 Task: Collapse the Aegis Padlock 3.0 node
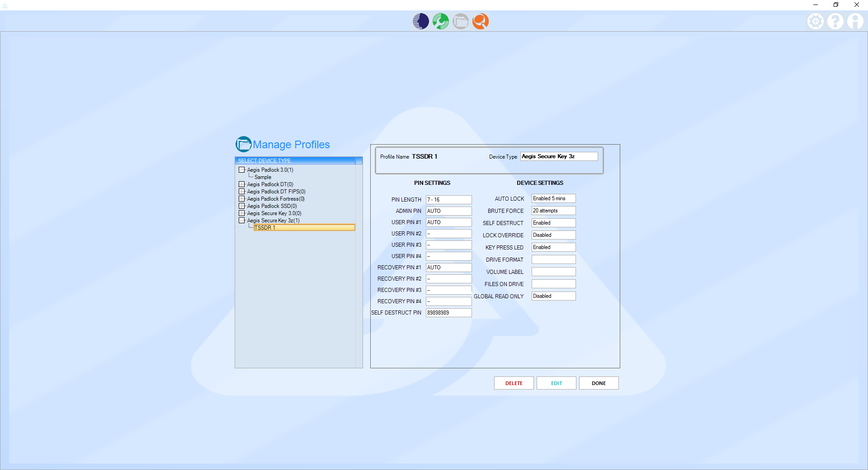click(242, 170)
